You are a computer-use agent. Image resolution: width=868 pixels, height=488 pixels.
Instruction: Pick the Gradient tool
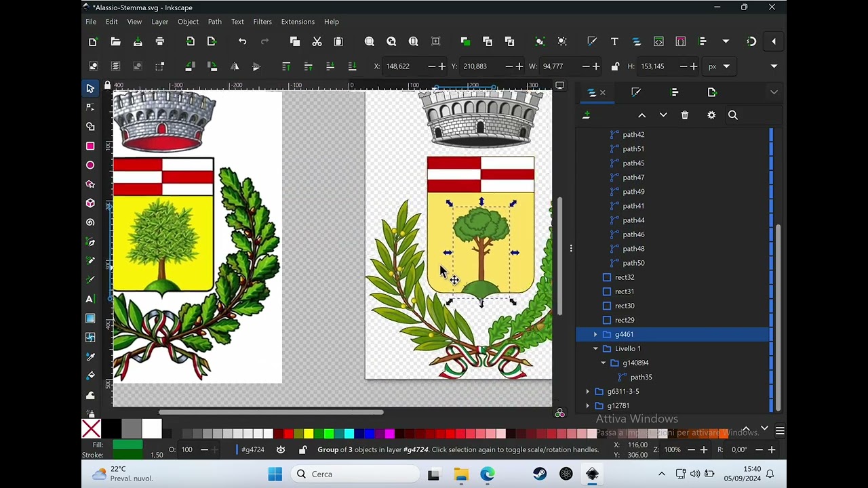90,318
